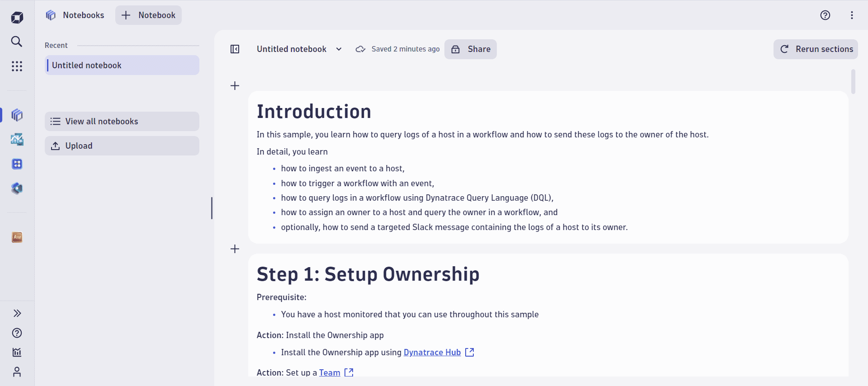
Task: Open the help icon in top-right corner
Action: click(825, 15)
